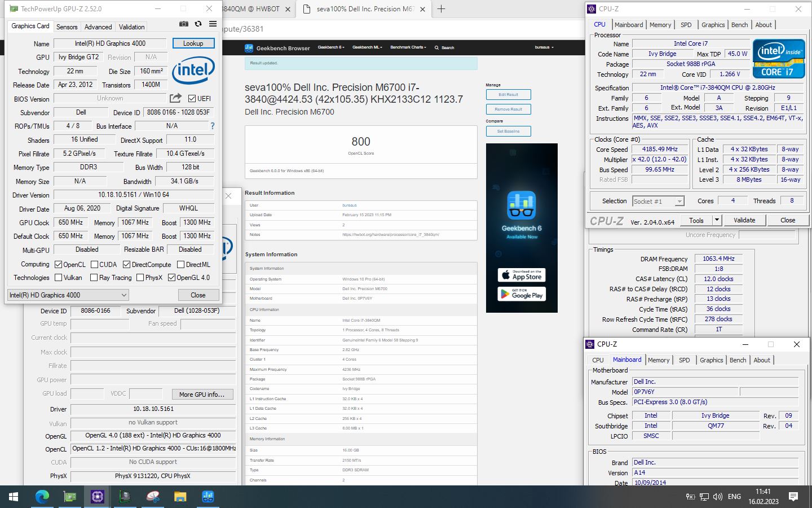The image size is (812, 508).
Task: Click the Geekbench 6 ad image
Action: click(522, 228)
